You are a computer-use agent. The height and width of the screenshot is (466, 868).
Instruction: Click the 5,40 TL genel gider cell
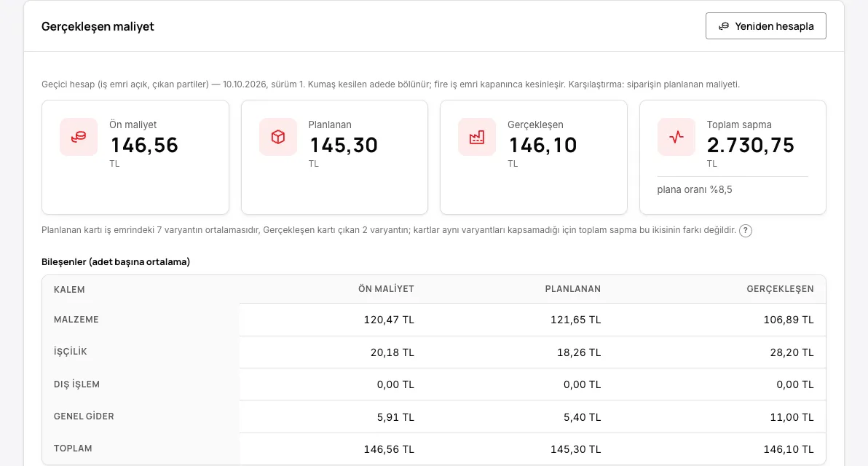tap(582, 417)
